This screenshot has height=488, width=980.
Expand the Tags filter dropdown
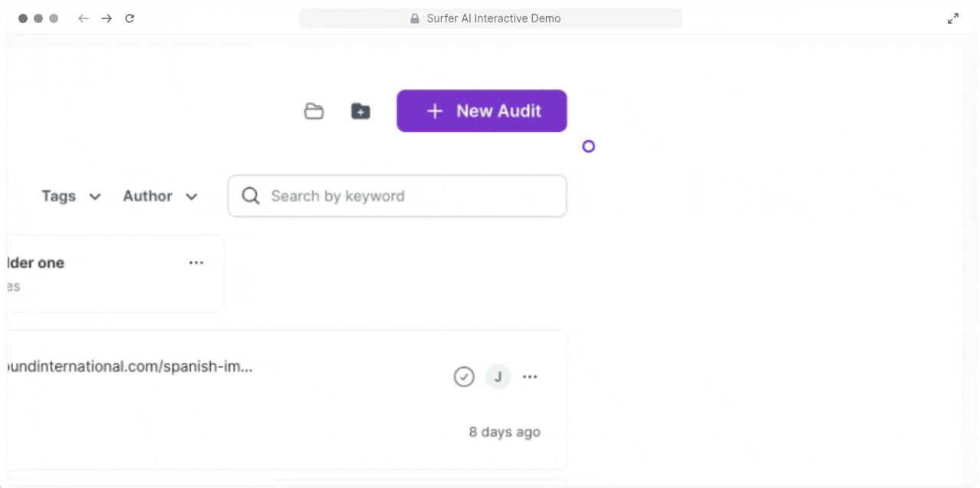(x=71, y=196)
